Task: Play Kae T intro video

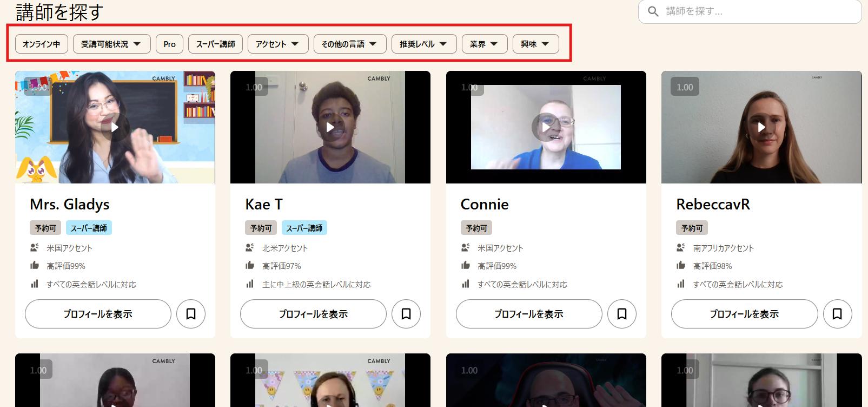Action: pos(330,128)
